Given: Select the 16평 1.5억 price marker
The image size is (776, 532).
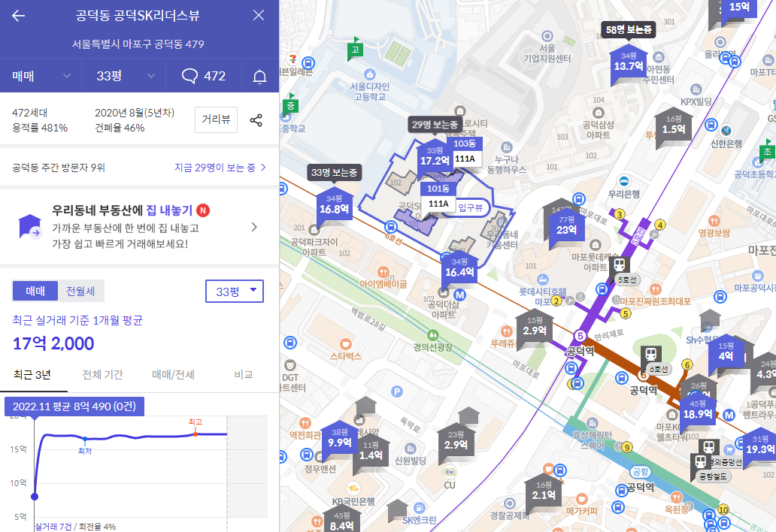Looking at the screenshot, I should click(x=674, y=125).
